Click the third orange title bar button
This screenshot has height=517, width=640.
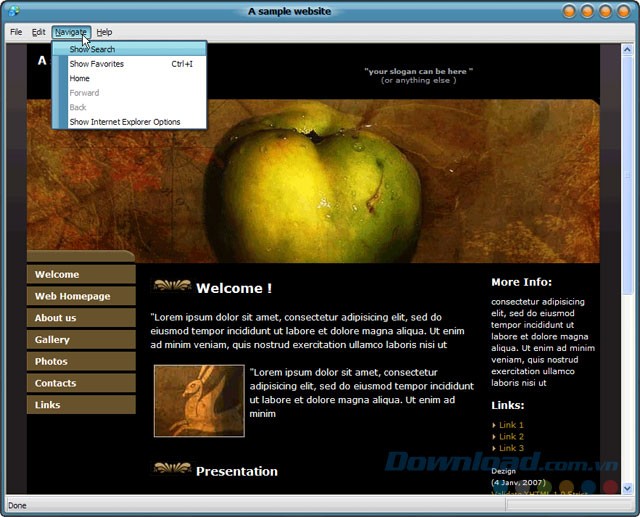pyautogui.click(x=605, y=11)
